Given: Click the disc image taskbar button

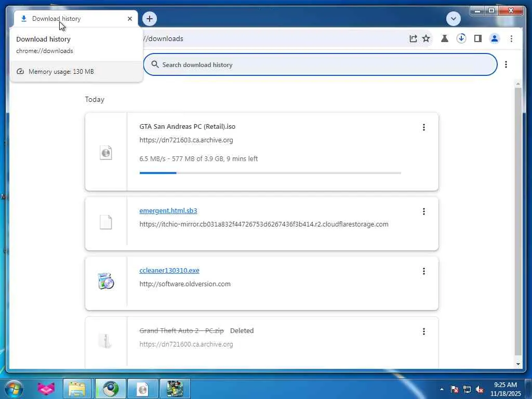Looking at the screenshot, I should [x=143, y=389].
